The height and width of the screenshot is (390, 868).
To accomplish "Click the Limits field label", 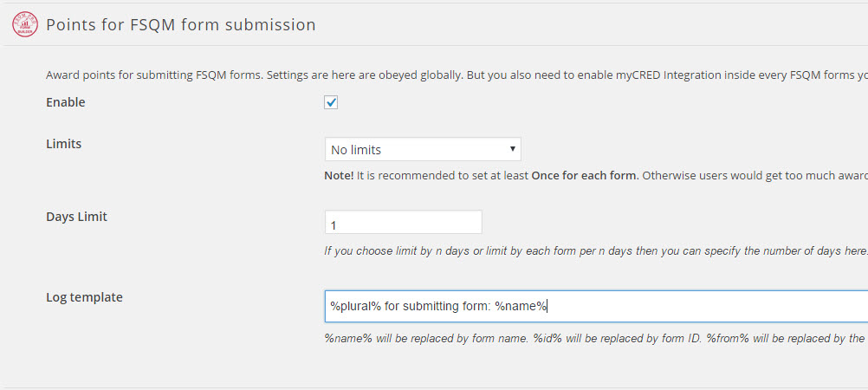I will click(63, 144).
